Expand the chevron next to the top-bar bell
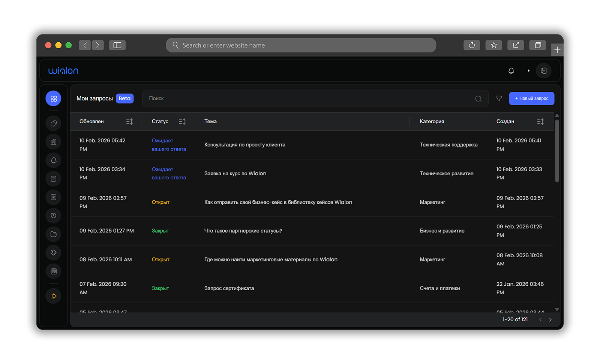Screen dimensions: 600x364 529,70
